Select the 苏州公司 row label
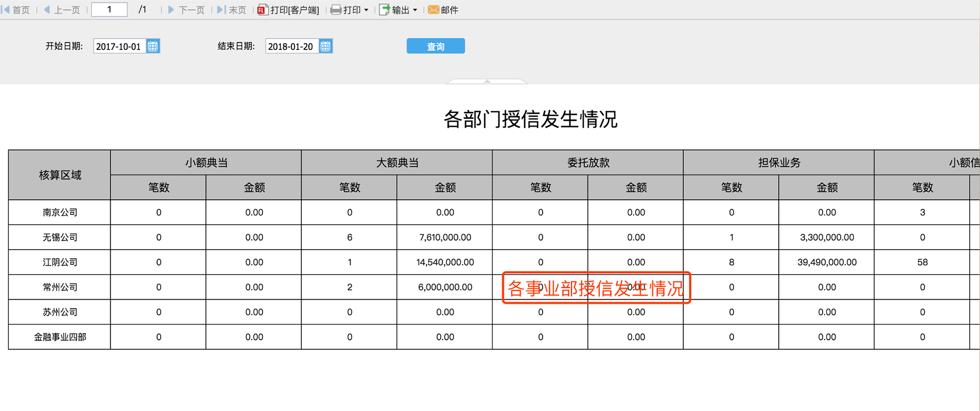 59,312
